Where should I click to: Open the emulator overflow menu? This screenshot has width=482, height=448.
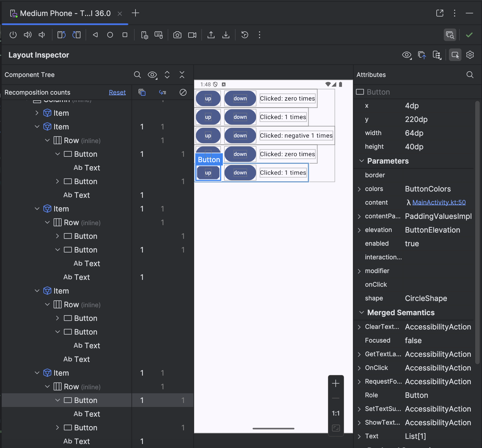(x=260, y=35)
